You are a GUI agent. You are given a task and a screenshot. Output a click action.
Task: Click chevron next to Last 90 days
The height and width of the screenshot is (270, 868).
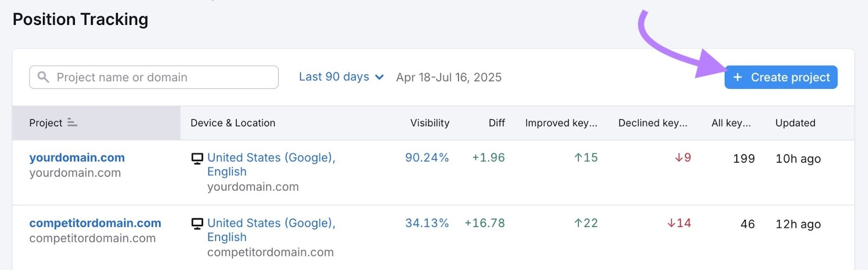click(380, 78)
